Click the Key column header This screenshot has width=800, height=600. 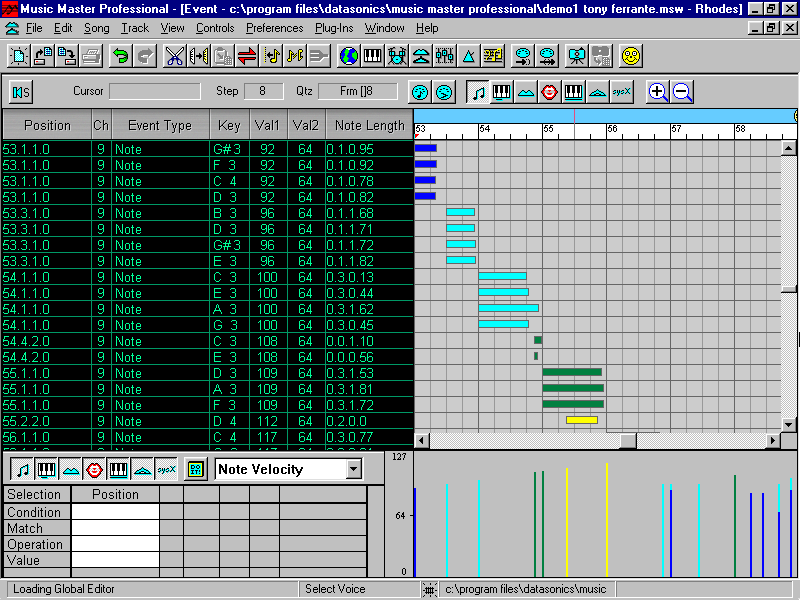pyautogui.click(x=229, y=125)
